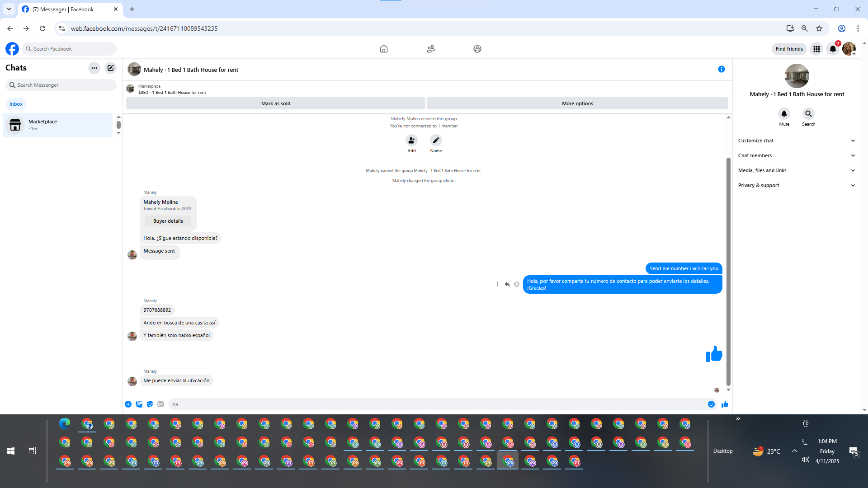This screenshot has width=868, height=488.
Task: Select phone number message 9707688892
Action: 157,310
